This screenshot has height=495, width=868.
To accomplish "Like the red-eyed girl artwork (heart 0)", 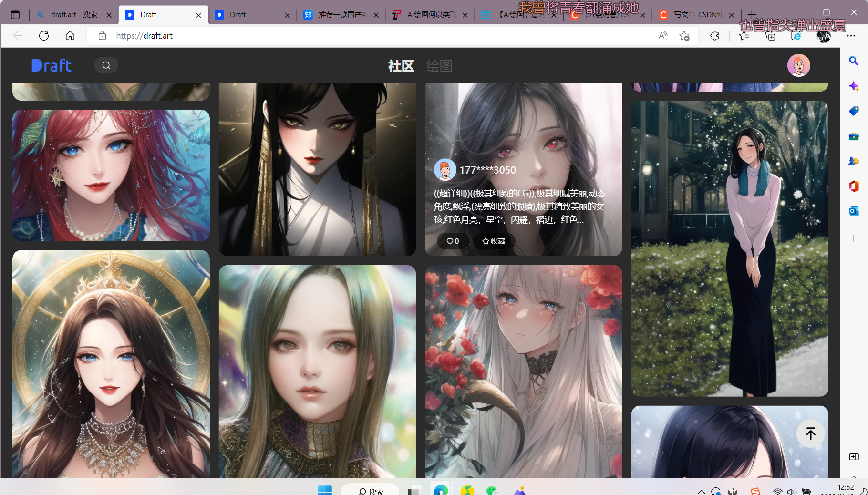I will (453, 241).
